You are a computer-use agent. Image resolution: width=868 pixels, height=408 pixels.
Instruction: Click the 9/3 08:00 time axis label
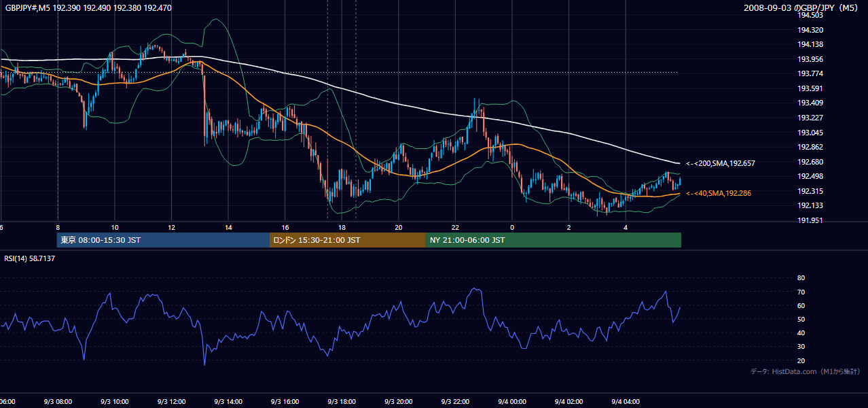tap(58, 402)
